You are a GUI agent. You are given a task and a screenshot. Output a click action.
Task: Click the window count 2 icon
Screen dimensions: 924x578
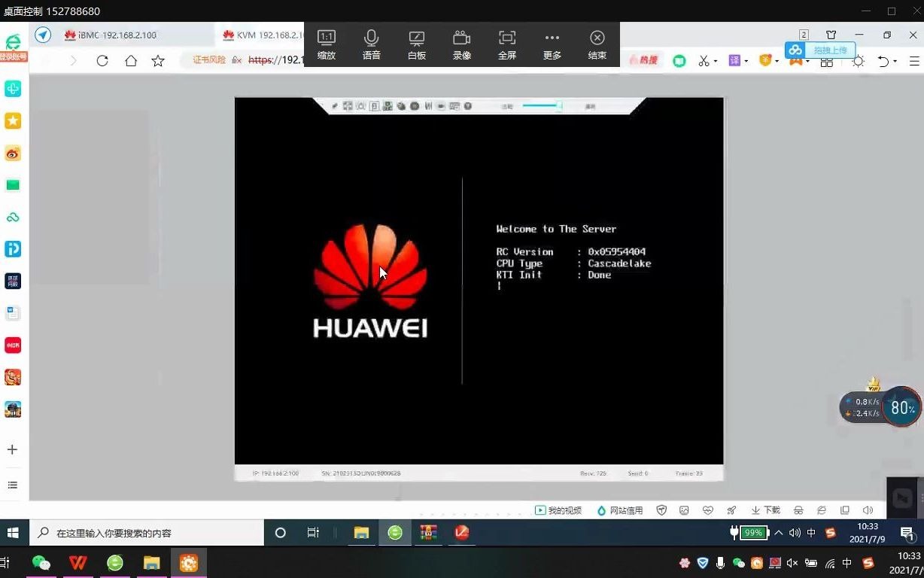(804, 35)
